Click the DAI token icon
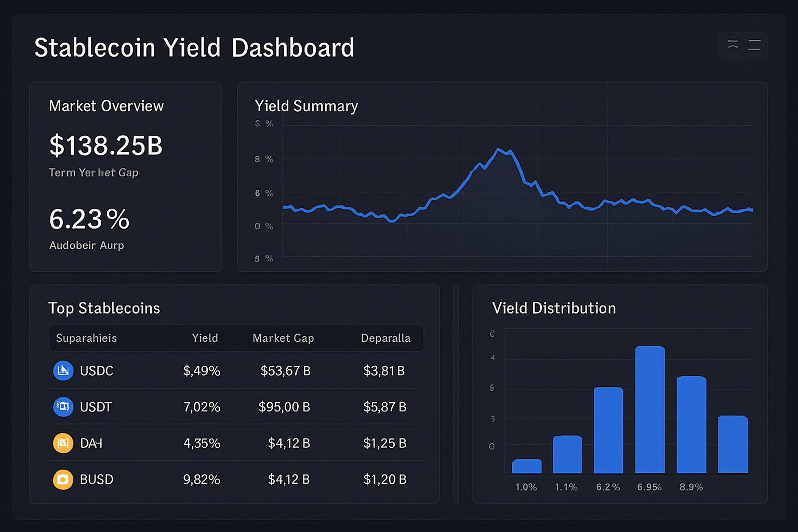 pyautogui.click(x=63, y=443)
